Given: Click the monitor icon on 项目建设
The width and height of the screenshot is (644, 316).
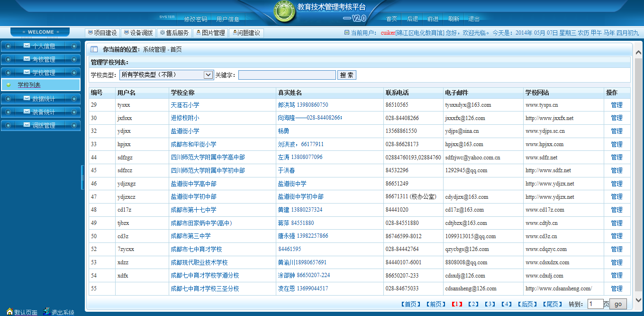Looking at the screenshot, I should click(90, 33).
